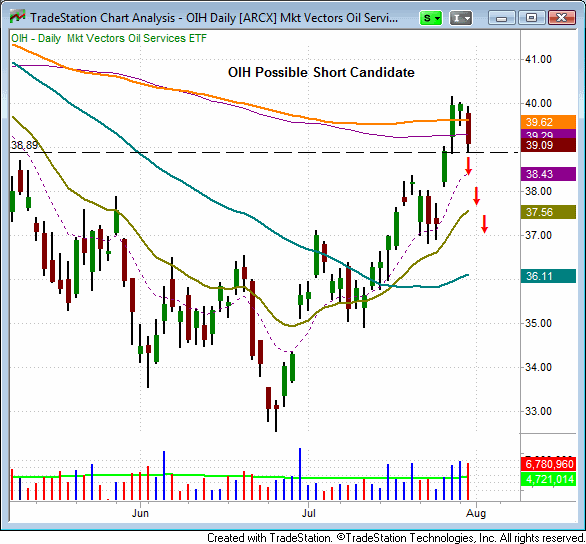This screenshot has width=586, height=544.
Task: Click the 41.00 price axis label
Action: coord(538,59)
